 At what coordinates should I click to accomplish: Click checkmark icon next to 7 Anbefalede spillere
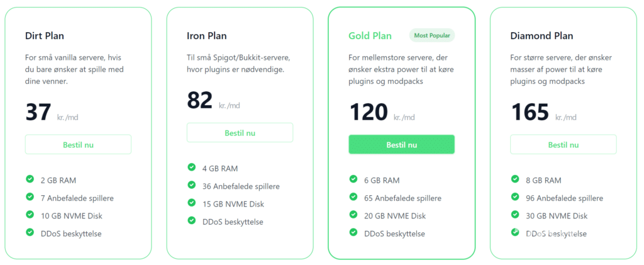(x=30, y=198)
